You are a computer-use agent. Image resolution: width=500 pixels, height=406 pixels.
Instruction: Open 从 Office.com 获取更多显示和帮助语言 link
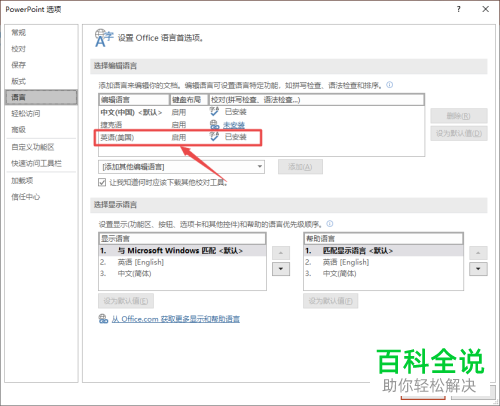(x=176, y=319)
